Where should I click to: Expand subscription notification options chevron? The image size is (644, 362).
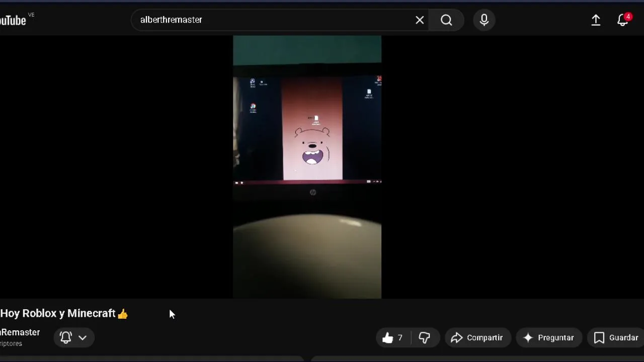[x=83, y=337]
